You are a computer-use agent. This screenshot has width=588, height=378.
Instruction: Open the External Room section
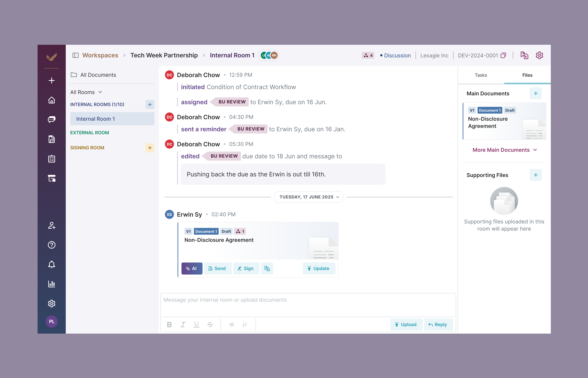coord(89,133)
